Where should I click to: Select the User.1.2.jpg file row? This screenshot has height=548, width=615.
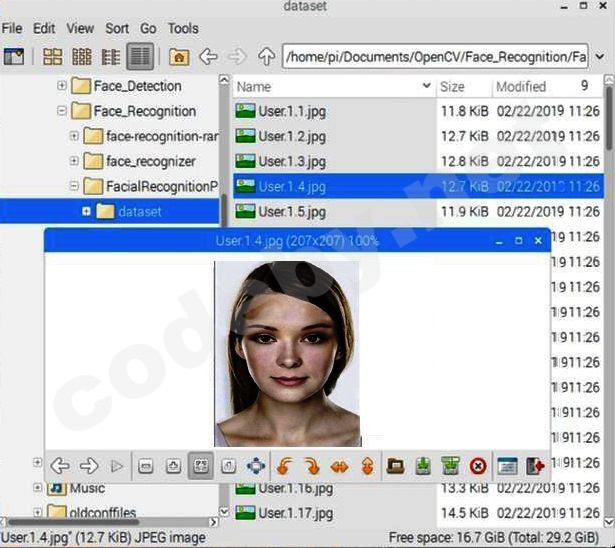coord(418,136)
